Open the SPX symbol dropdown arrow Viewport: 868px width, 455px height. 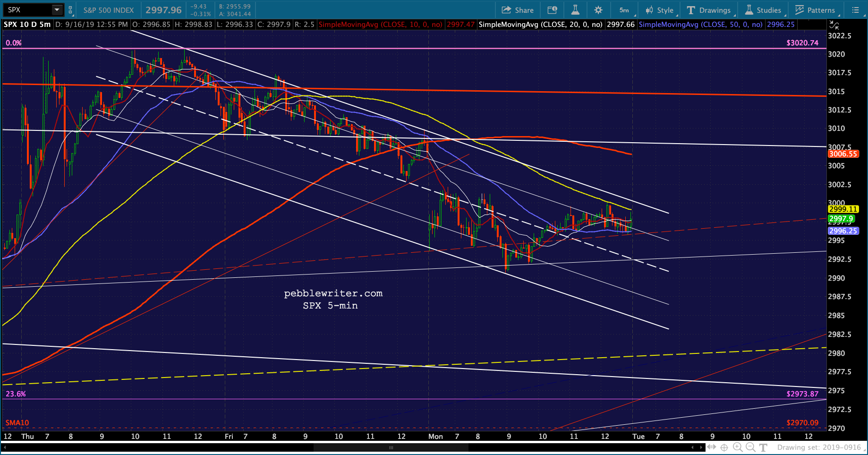click(57, 10)
